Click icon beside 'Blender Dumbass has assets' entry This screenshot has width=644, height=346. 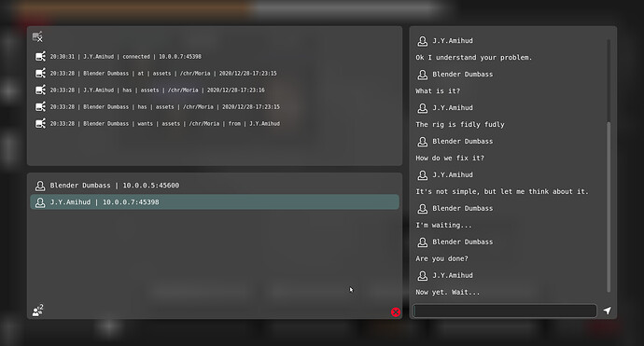(x=40, y=106)
